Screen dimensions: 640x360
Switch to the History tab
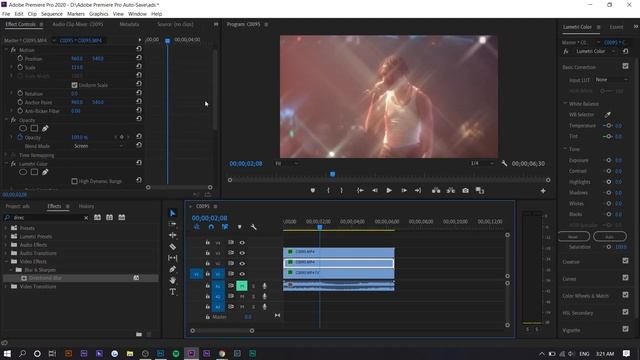pyautogui.click(x=86, y=206)
